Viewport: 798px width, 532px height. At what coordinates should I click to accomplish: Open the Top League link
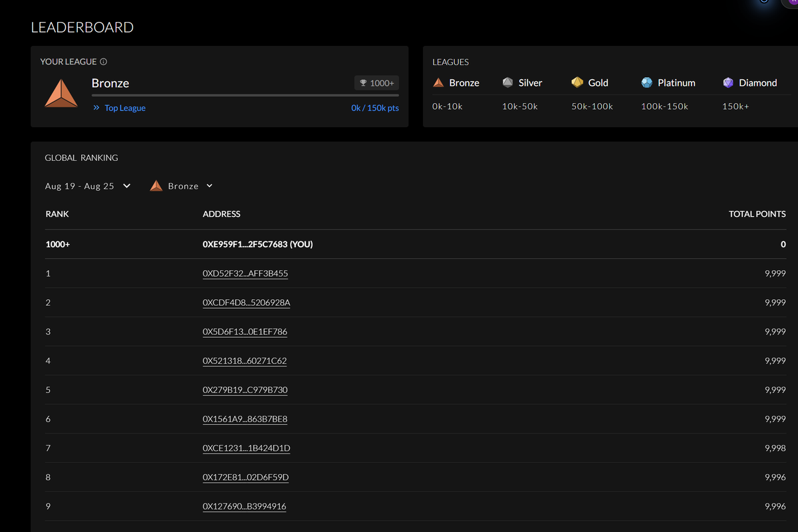pyautogui.click(x=125, y=108)
